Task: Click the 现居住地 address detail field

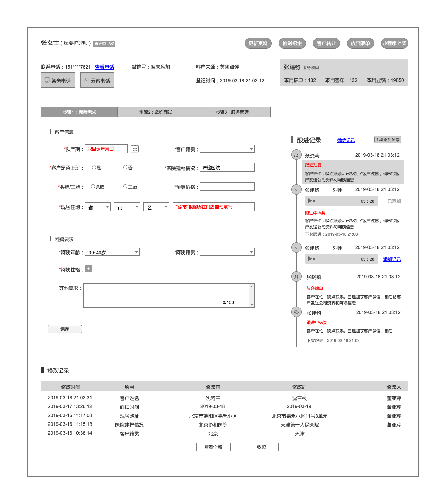Action: pos(214,206)
